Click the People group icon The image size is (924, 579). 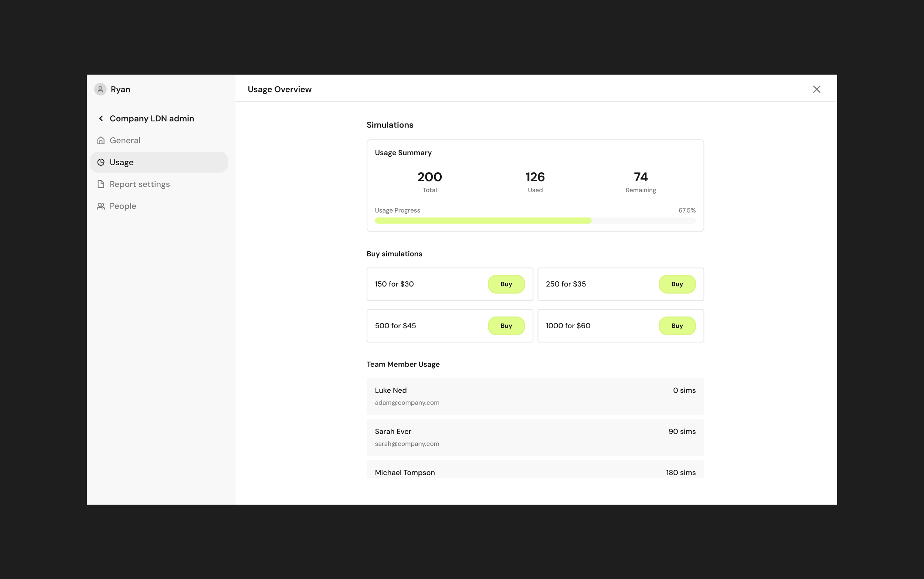[x=101, y=206]
